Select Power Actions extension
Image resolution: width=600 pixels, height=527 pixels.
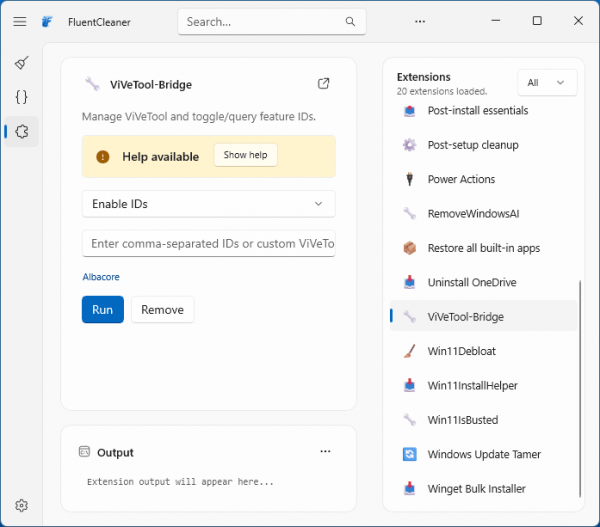[x=483, y=179]
